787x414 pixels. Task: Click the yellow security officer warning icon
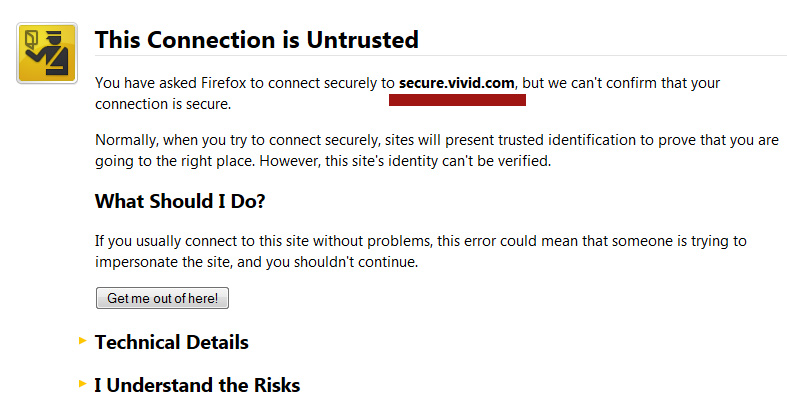click(47, 53)
